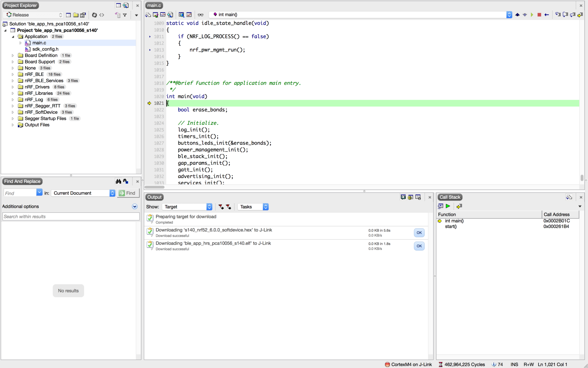
Task: Click the yellow arrow run-to-cursor icon in editor toolbar
Action: (580, 14)
